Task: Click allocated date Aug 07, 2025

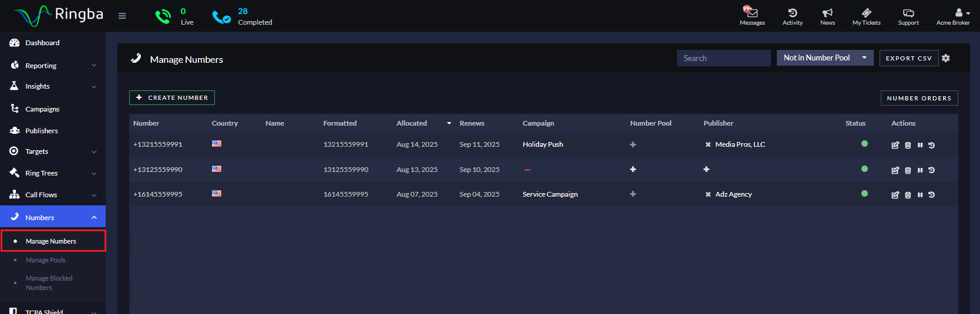Action: coord(417,194)
